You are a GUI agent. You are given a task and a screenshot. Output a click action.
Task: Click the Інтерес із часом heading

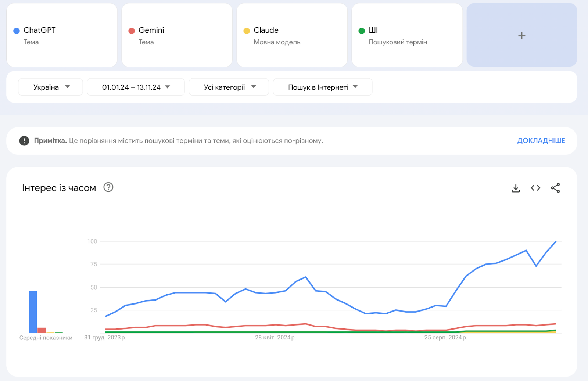click(59, 188)
